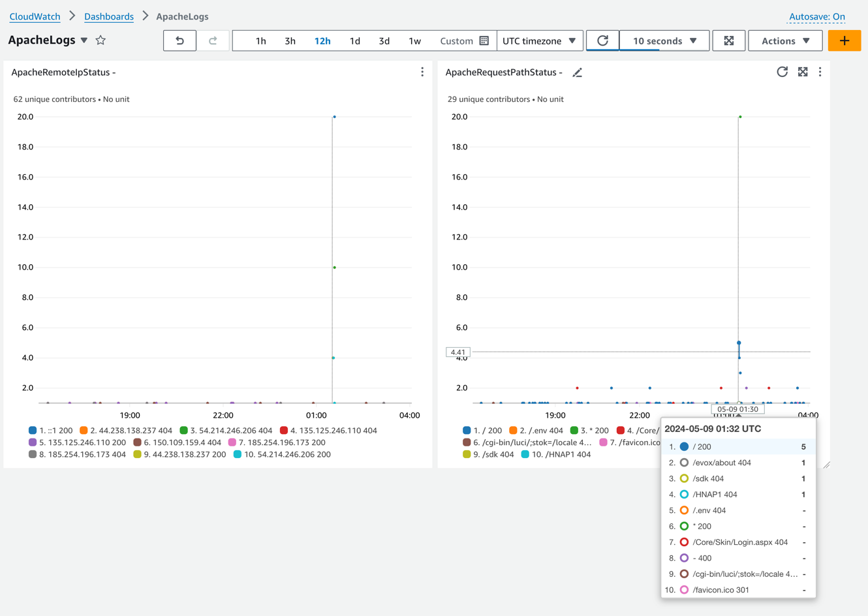The image size is (868, 616).
Task: Refresh the dashboard using the toolbar refresh icon
Action: [x=602, y=40]
